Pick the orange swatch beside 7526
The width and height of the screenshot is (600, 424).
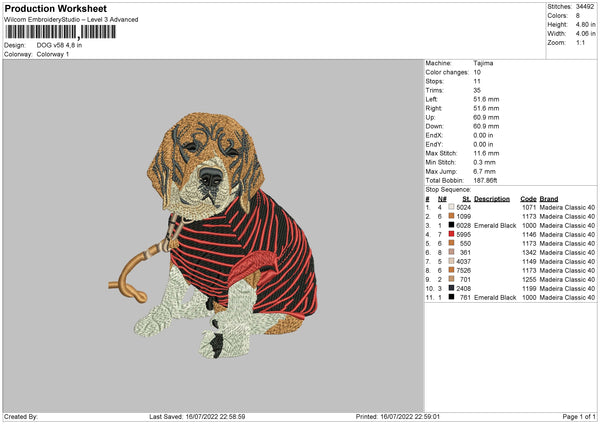pos(451,270)
